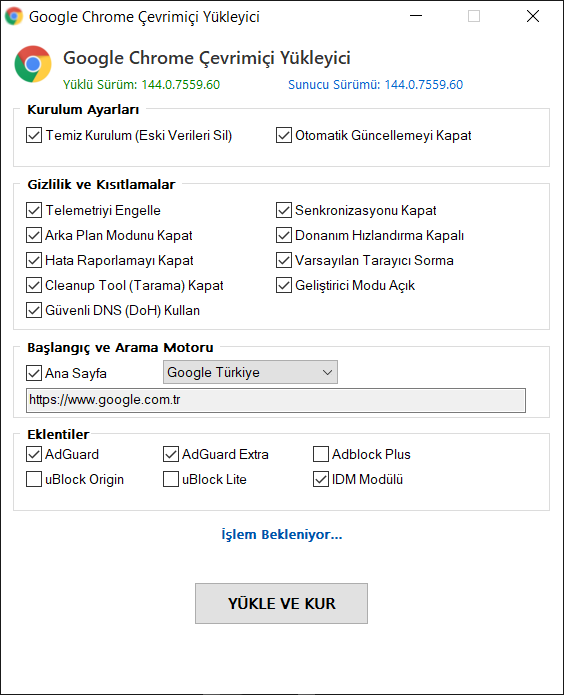Click the homepage URL input field
Viewport: 564px width, 695px height.
tap(276, 400)
